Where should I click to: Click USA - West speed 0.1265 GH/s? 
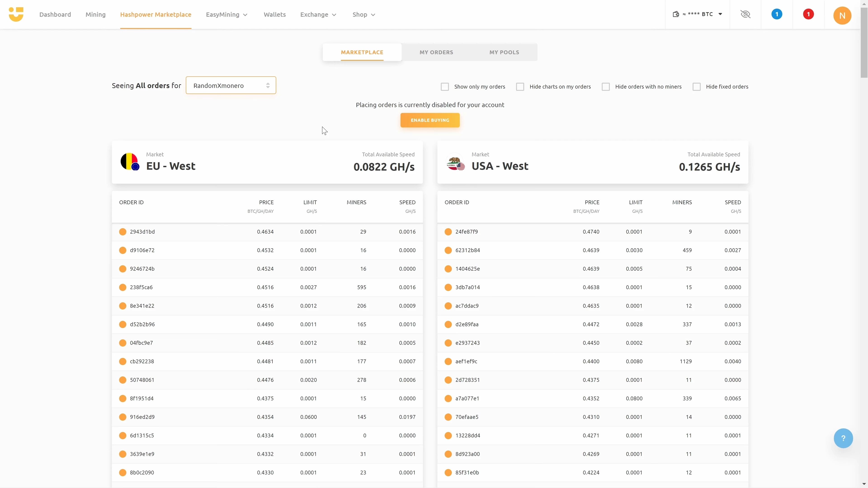[x=710, y=167]
